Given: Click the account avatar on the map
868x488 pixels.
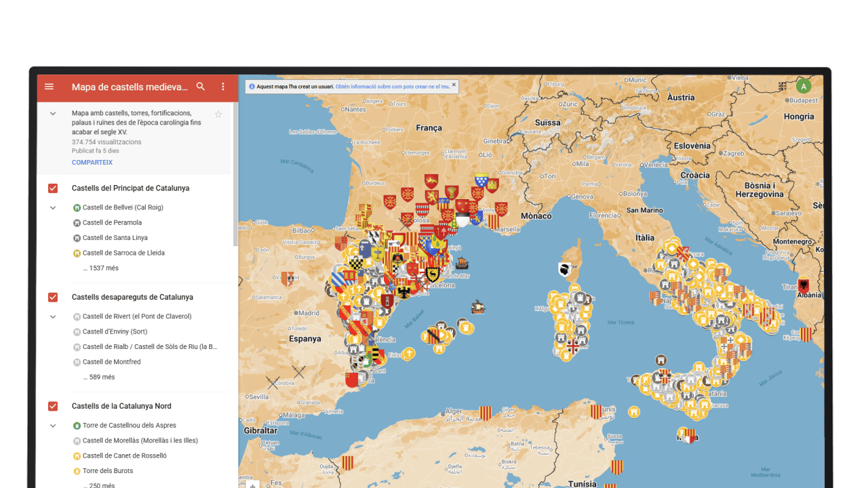Looking at the screenshot, I should (803, 86).
